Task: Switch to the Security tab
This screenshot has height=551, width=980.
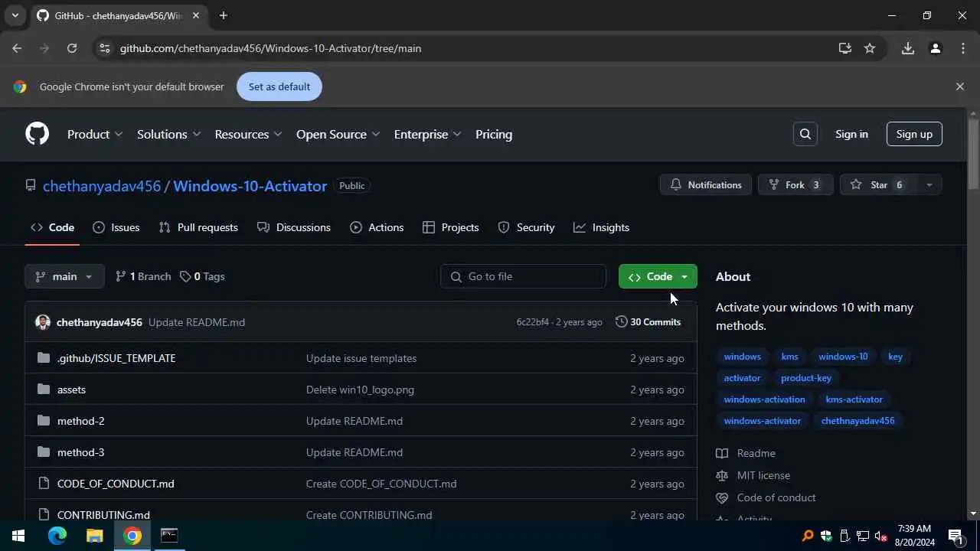Action: tap(526, 227)
